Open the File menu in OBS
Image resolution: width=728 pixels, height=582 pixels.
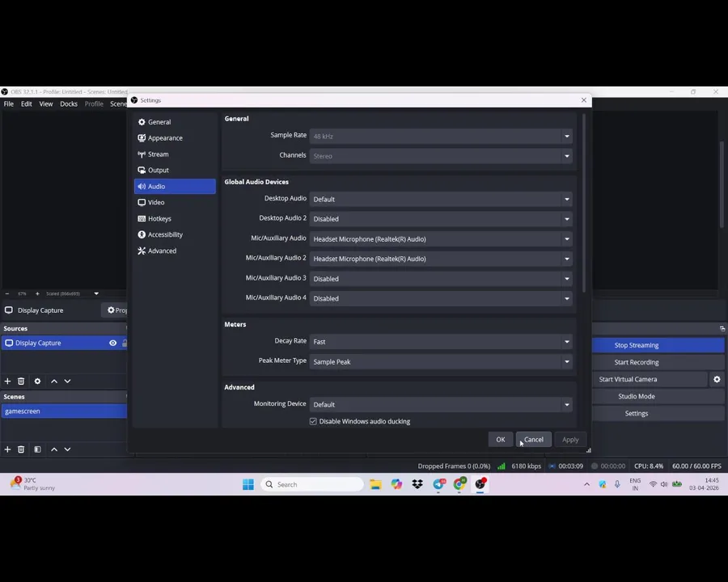pyautogui.click(x=9, y=104)
